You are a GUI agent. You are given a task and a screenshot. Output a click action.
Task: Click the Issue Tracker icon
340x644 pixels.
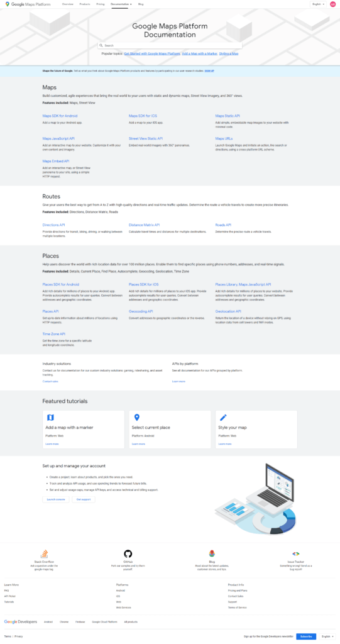pos(295,553)
